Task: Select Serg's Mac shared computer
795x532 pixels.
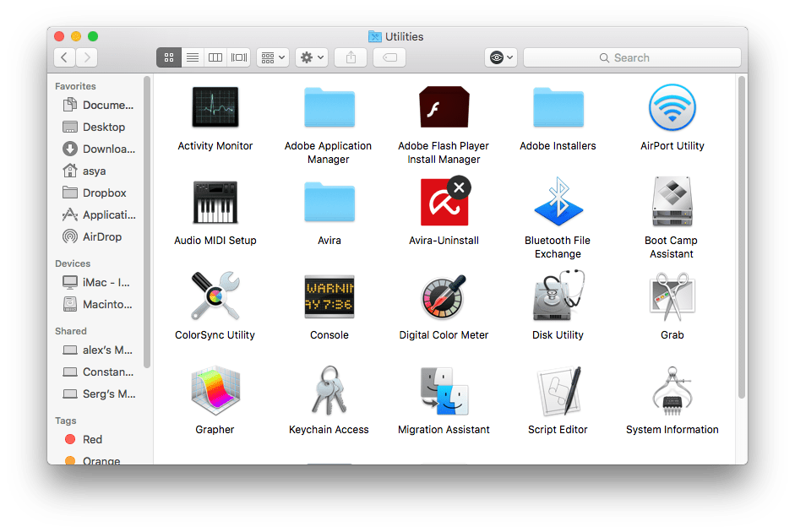Action: 99,394
